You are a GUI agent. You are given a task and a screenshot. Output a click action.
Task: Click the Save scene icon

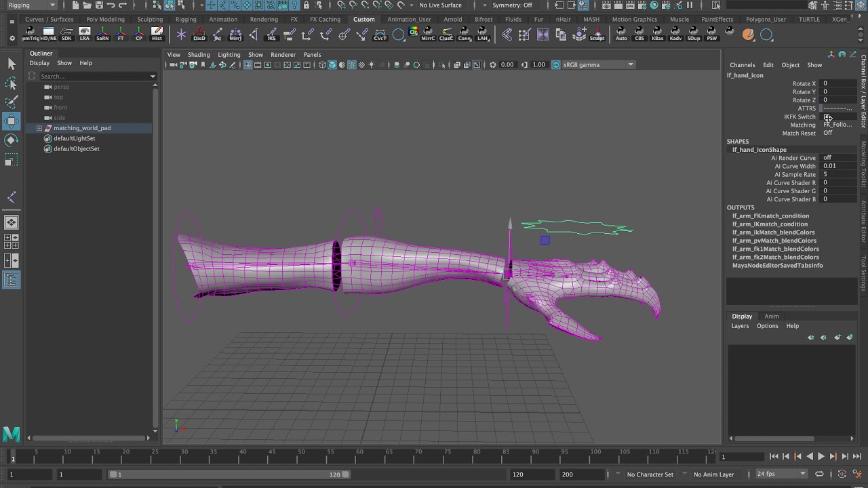coord(99,5)
